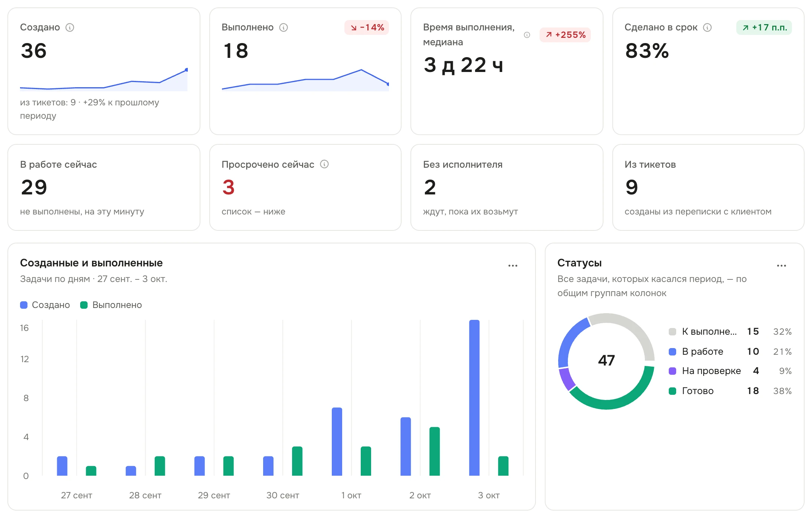Click the +255% change badge

tap(565, 35)
